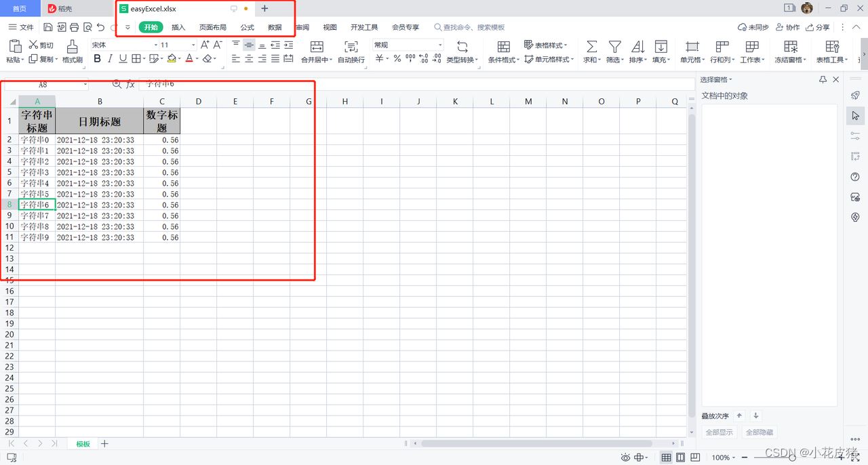The height and width of the screenshot is (465, 868).
Task: Open Cell Style (单元格样式) dropdown
Action: pos(548,59)
